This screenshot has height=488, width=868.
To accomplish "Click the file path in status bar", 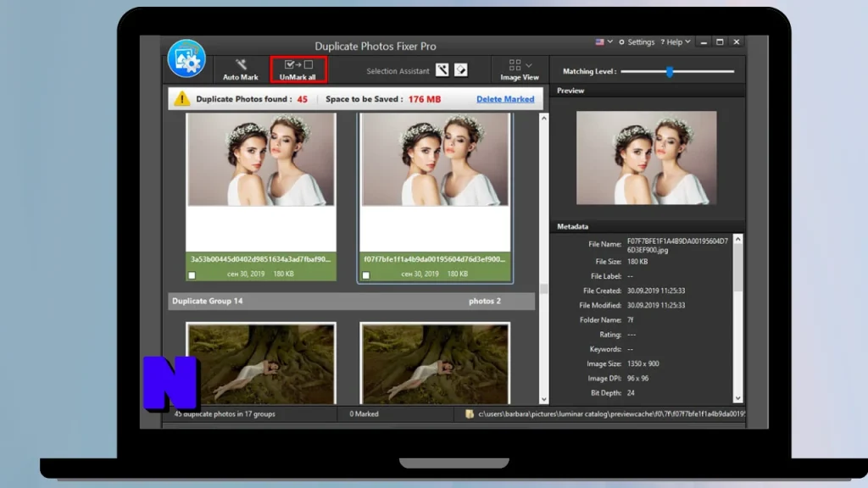I will (611, 413).
